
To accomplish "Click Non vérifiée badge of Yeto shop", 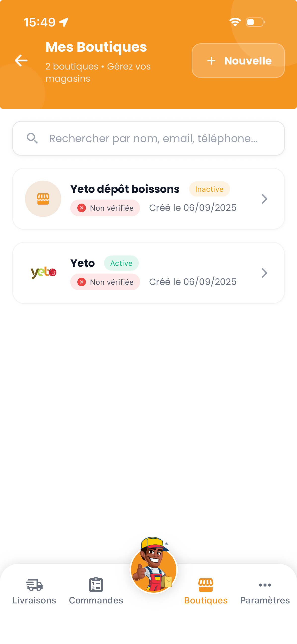I will click(x=105, y=282).
